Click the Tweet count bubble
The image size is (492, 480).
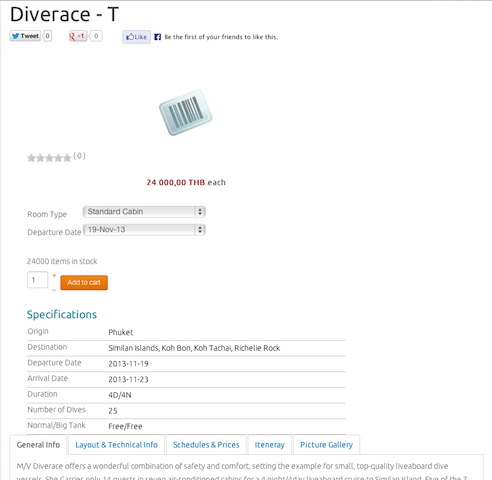[x=48, y=36]
